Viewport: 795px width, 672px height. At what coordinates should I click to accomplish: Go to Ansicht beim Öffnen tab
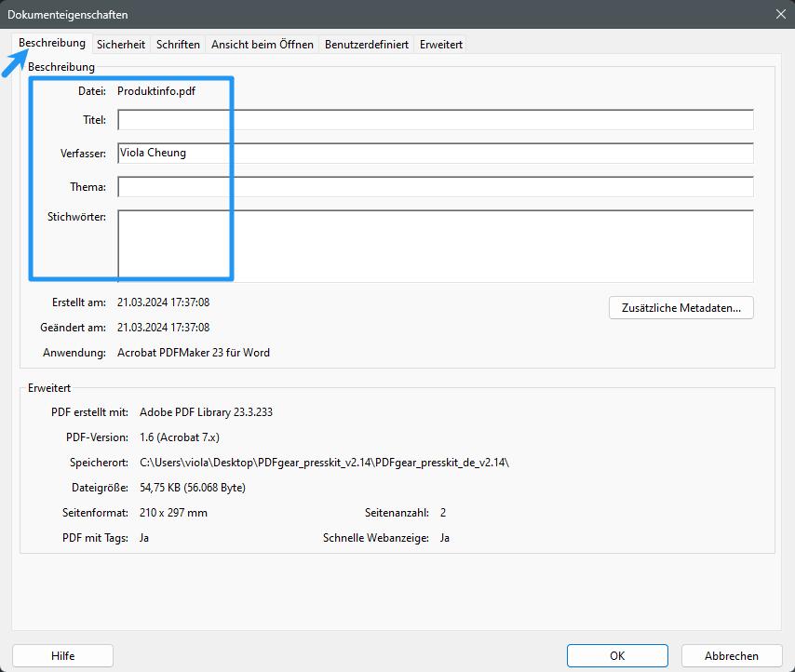pyautogui.click(x=263, y=45)
